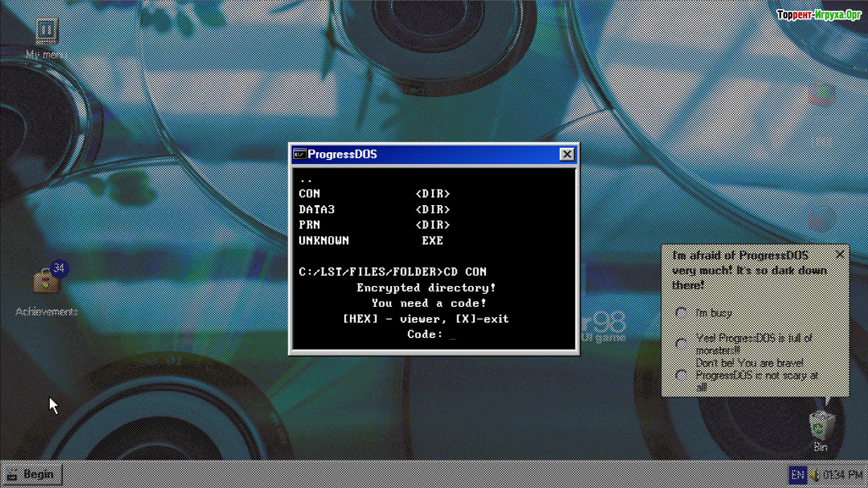Viewport: 868px width, 488px height.
Task: Click the ProgressDOS title bar icon
Action: [x=299, y=155]
